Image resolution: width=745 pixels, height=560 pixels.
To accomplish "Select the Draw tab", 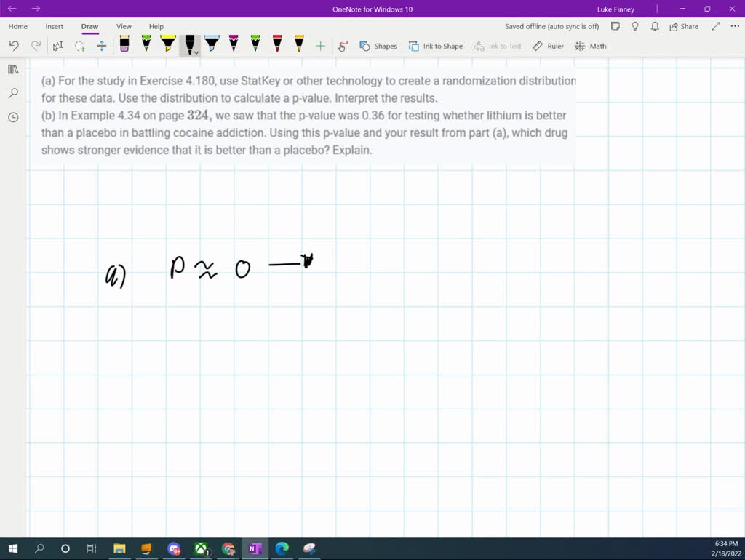I will 89,27.
